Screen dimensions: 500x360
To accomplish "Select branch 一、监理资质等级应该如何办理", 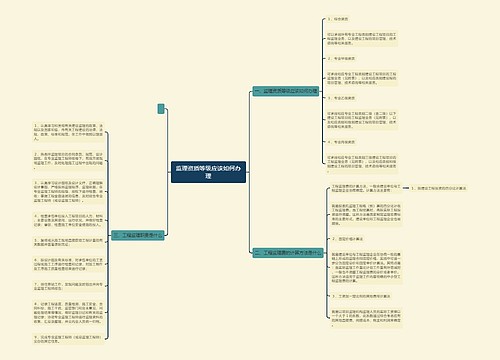I will (x=286, y=91).
